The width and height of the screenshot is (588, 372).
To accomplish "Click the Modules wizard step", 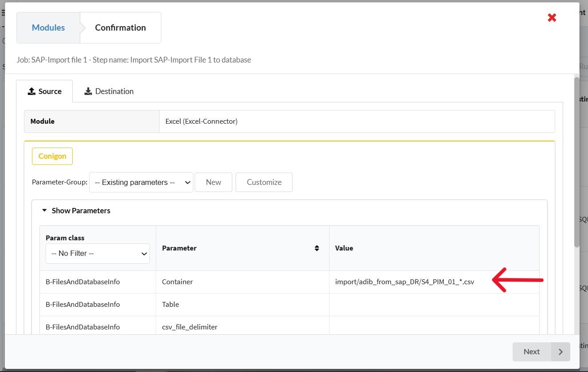I will (x=48, y=27).
